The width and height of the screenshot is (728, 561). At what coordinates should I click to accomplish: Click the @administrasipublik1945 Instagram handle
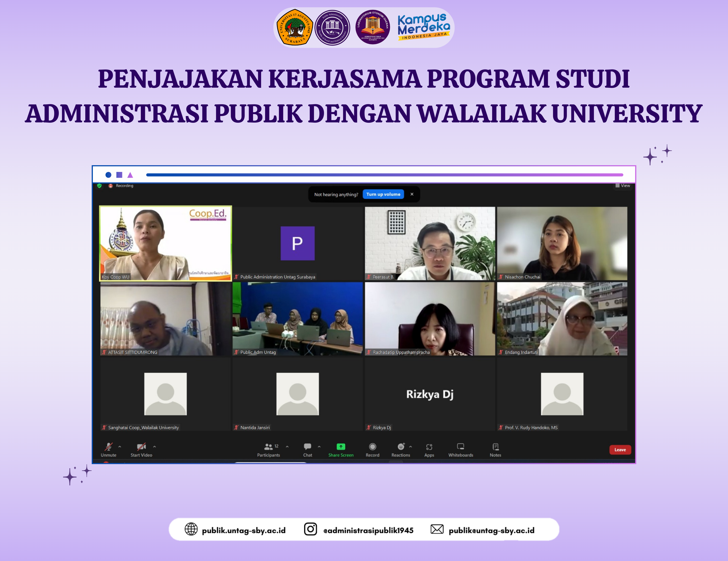pos(368,530)
